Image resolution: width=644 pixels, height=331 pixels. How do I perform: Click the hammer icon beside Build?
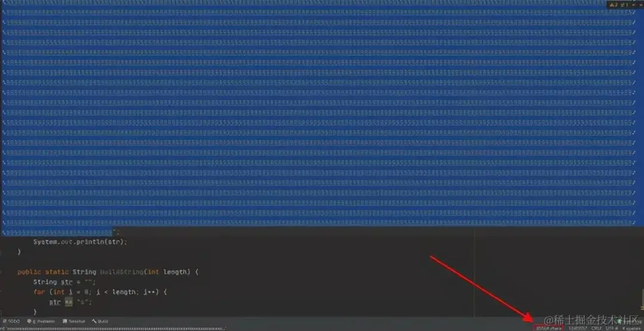pyautogui.click(x=94, y=321)
